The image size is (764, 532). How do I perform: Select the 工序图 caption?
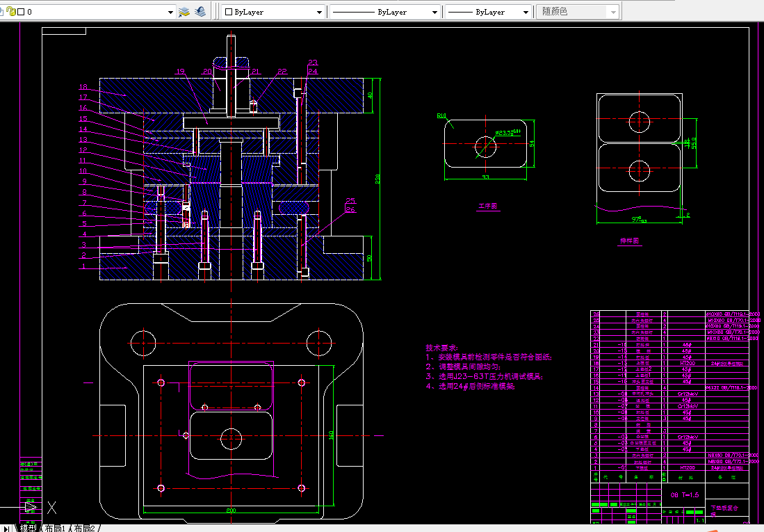coord(488,207)
